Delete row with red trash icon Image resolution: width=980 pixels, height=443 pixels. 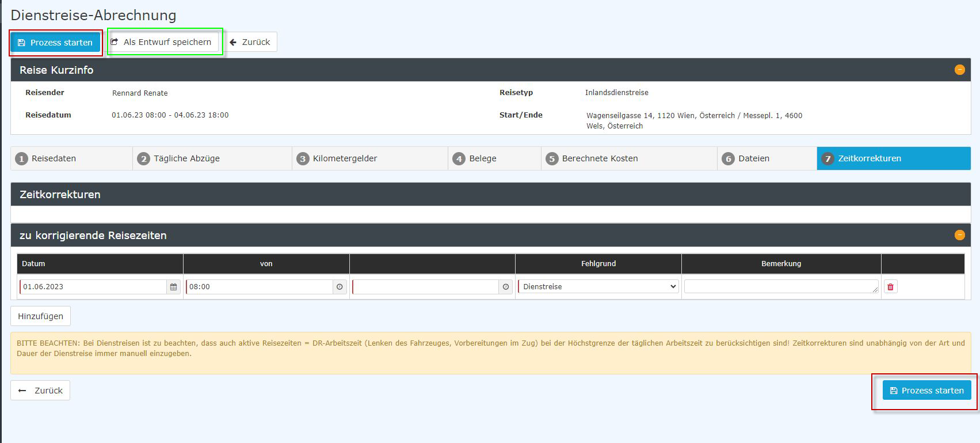890,287
